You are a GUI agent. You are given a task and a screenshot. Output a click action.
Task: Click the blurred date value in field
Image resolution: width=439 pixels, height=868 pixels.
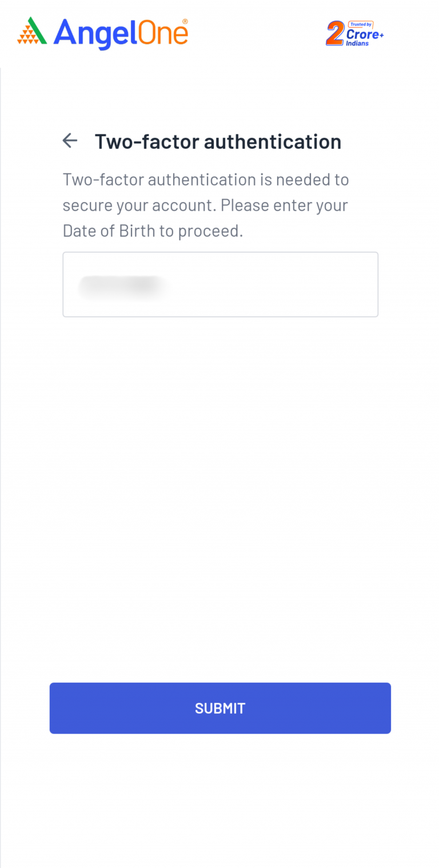point(122,286)
